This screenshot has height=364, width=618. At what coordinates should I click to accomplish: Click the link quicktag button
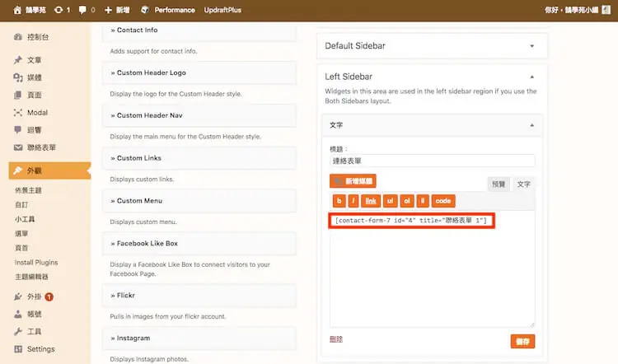click(x=371, y=201)
